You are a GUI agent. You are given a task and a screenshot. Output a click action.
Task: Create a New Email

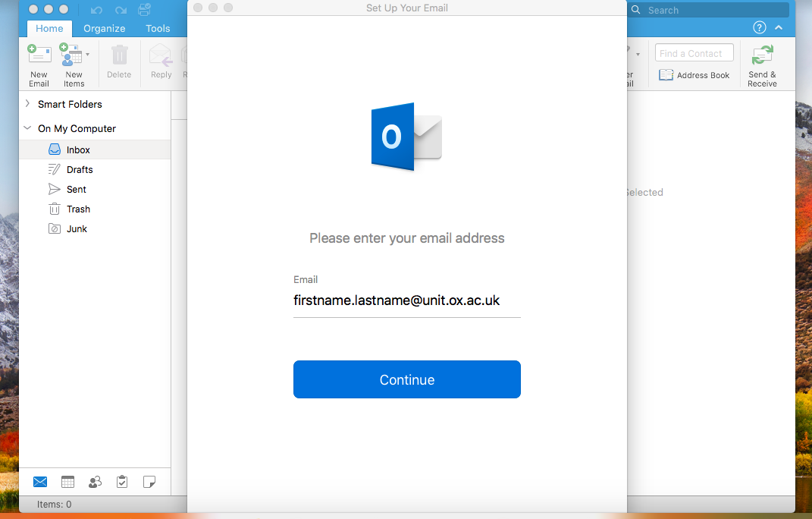(39, 66)
